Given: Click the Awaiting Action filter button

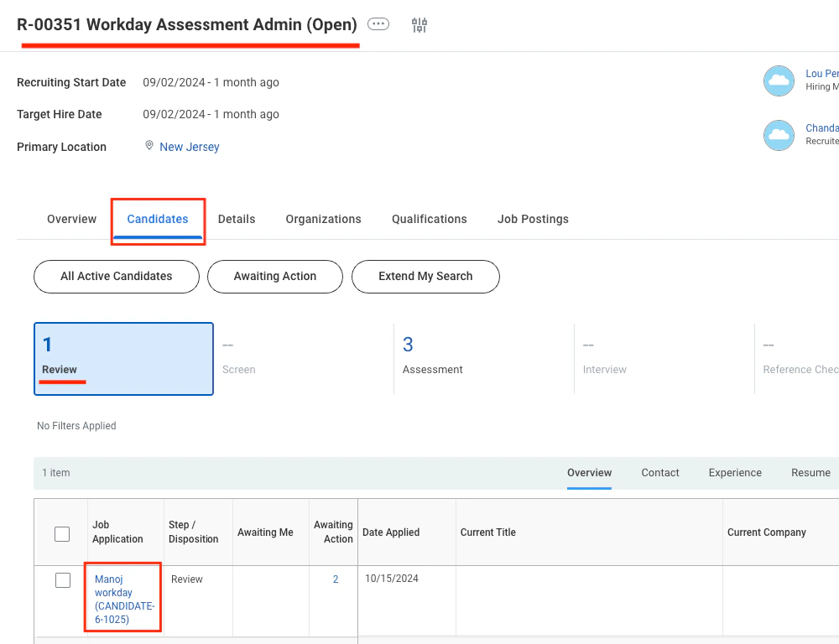Looking at the screenshot, I should pyautogui.click(x=275, y=277).
